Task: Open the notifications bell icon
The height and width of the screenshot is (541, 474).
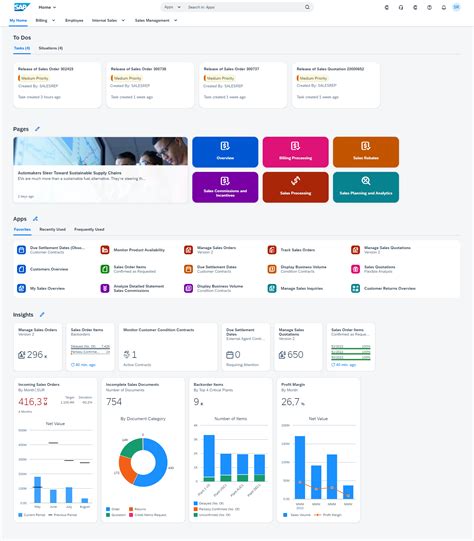Action: [x=444, y=7]
